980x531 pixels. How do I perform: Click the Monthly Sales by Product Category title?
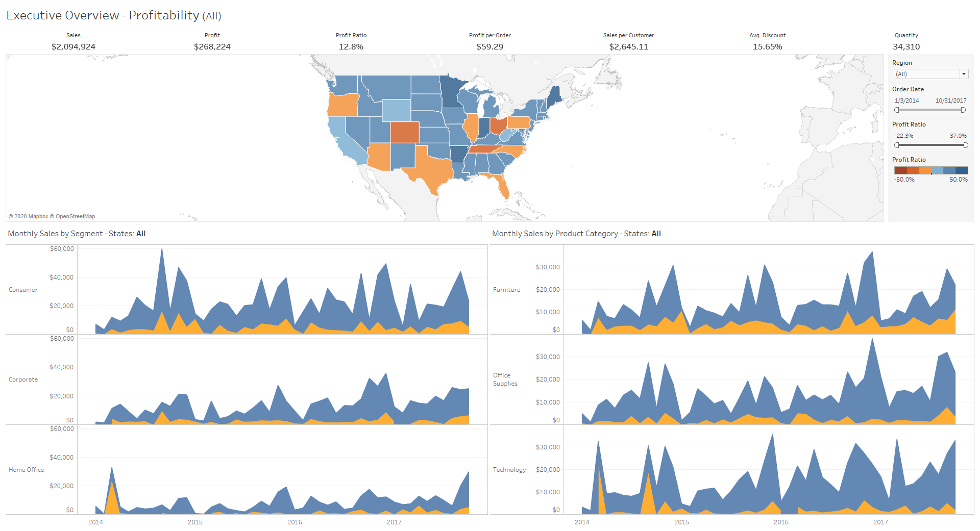577,234
